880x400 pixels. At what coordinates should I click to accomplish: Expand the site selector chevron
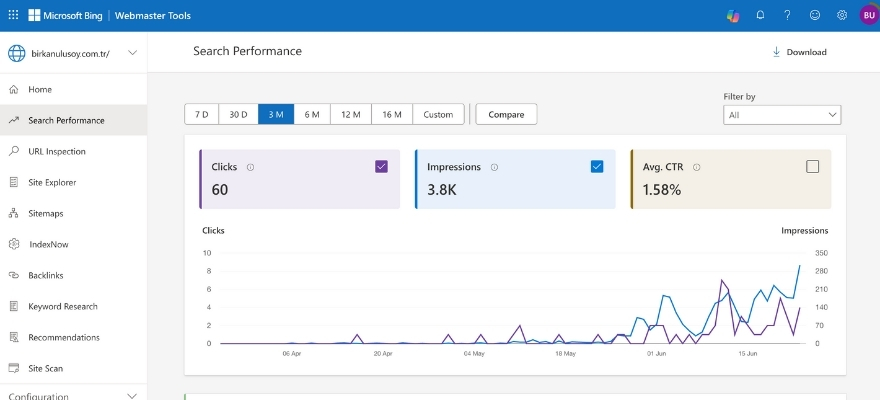point(132,53)
